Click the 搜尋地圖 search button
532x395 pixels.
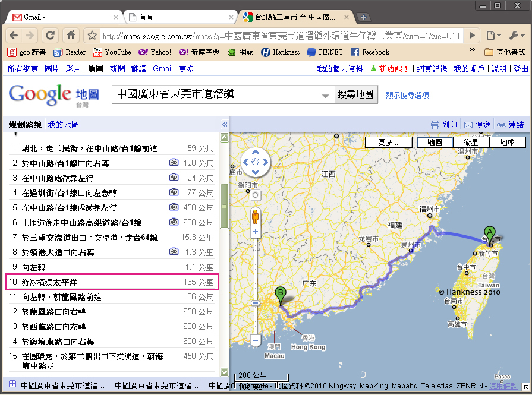[x=355, y=94]
